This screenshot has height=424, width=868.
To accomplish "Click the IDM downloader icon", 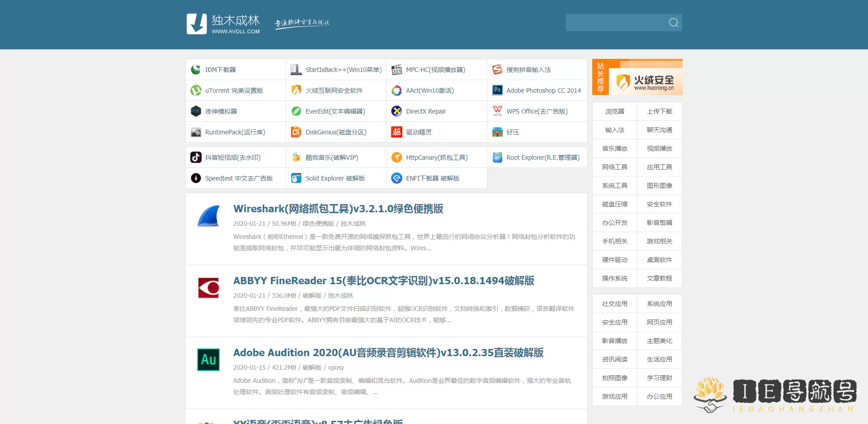I will [196, 70].
